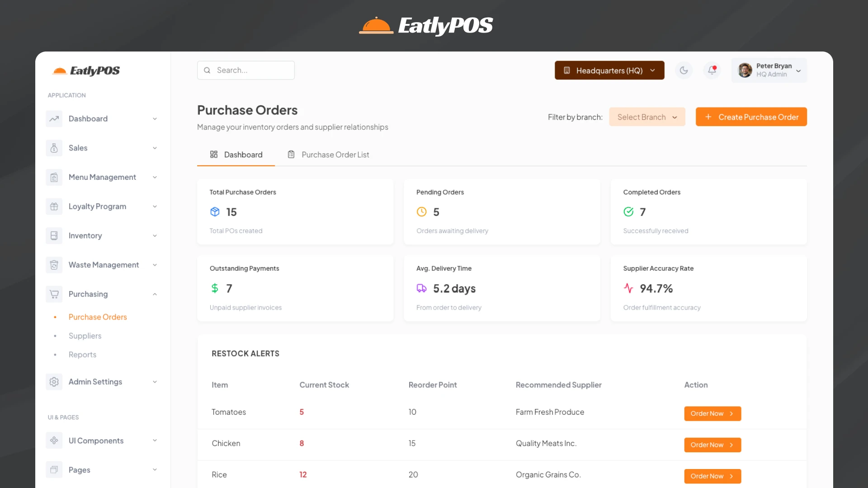The width and height of the screenshot is (868, 488).
Task: Click the Loyalty Program gift icon
Action: [54, 206]
